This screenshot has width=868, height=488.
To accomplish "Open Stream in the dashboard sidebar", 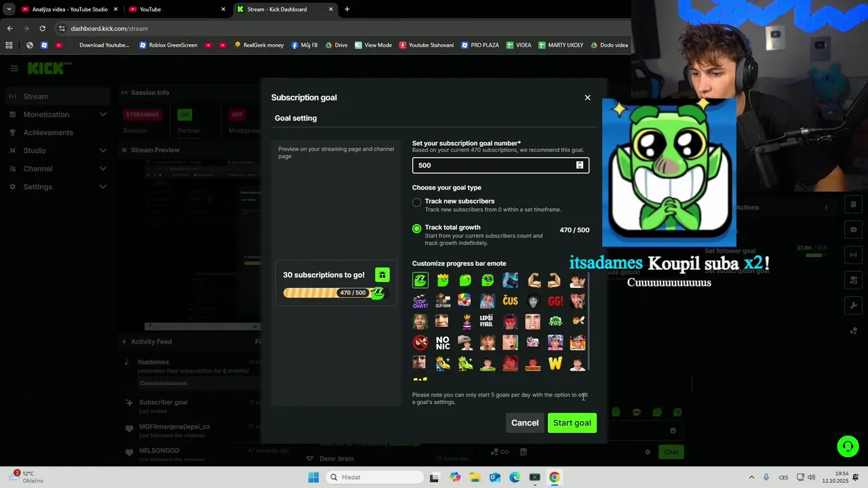I will (57, 96).
